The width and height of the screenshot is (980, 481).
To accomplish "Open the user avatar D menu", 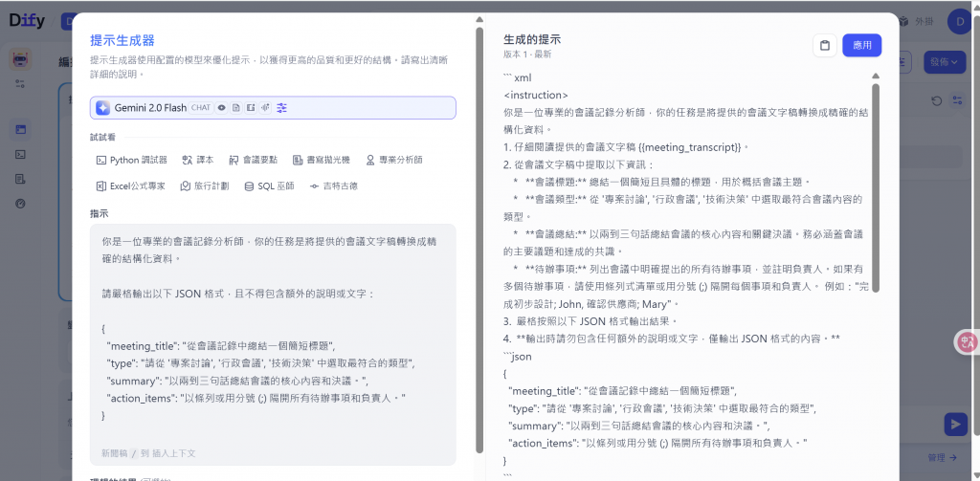I will 960,22.
